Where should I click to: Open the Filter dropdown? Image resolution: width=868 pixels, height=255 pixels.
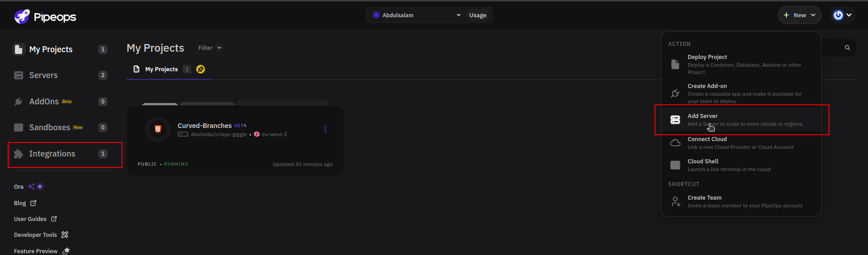click(210, 48)
